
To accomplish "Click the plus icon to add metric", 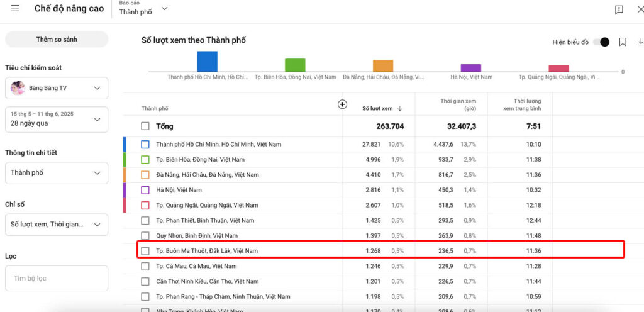I will 343,104.
